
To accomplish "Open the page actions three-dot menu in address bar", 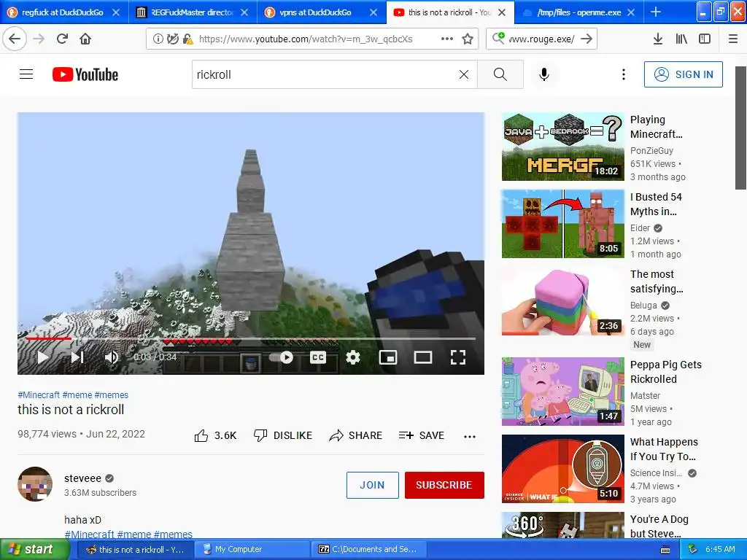I will click(x=447, y=39).
